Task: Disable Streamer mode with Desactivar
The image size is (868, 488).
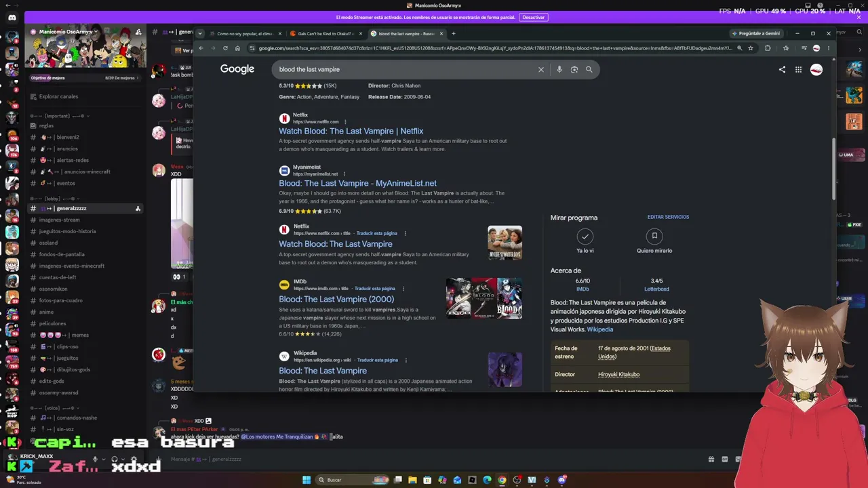Action: pyautogui.click(x=534, y=17)
